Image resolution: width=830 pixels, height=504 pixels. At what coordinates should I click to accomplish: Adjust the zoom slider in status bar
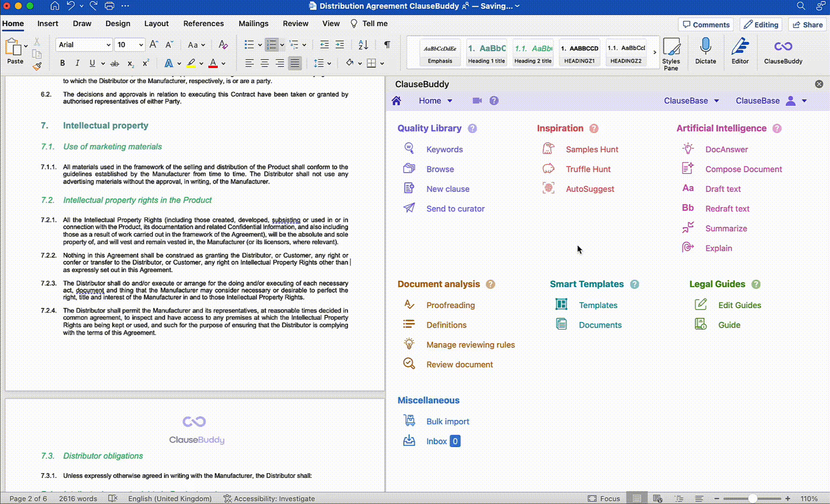pyautogui.click(x=752, y=499)
